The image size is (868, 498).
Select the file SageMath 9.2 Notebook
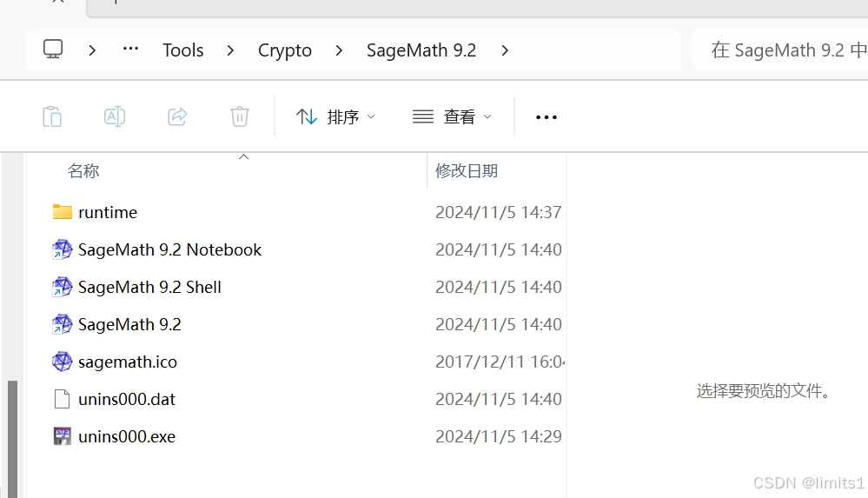[x=169, y=249]
